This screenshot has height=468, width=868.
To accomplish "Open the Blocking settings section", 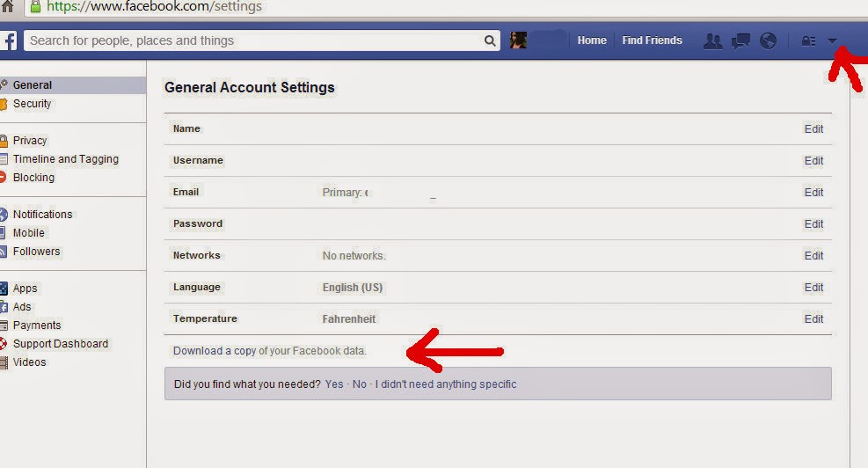I will click(x=33, y=177).
